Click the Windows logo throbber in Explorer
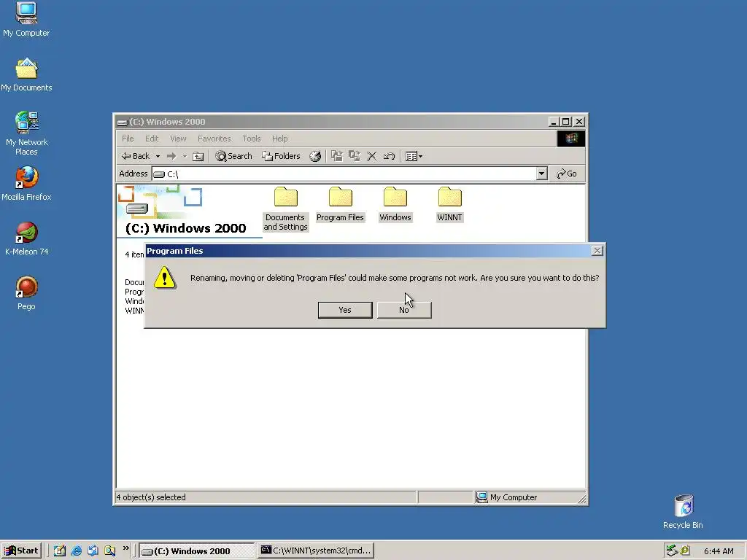 (x=571, y=139)
